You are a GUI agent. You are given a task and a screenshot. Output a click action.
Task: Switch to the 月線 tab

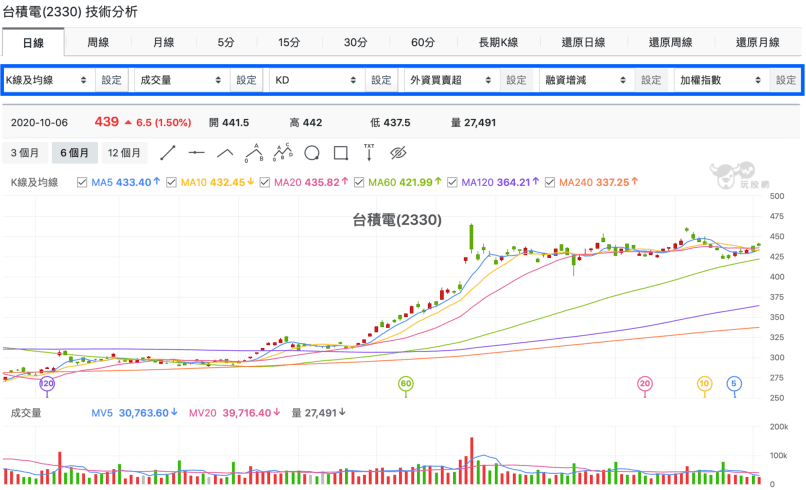(x=163, y=42)
